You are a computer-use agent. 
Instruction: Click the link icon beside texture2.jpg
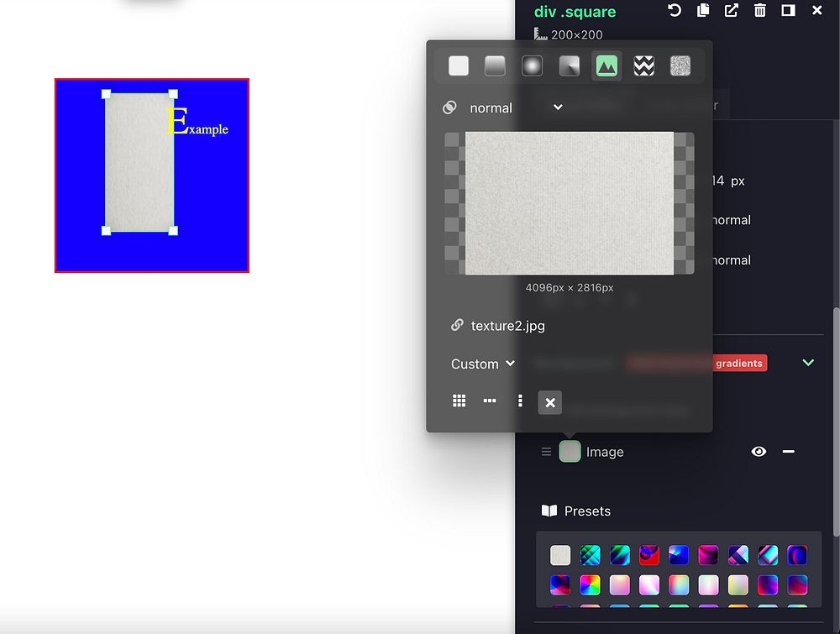tap(457, 325)
